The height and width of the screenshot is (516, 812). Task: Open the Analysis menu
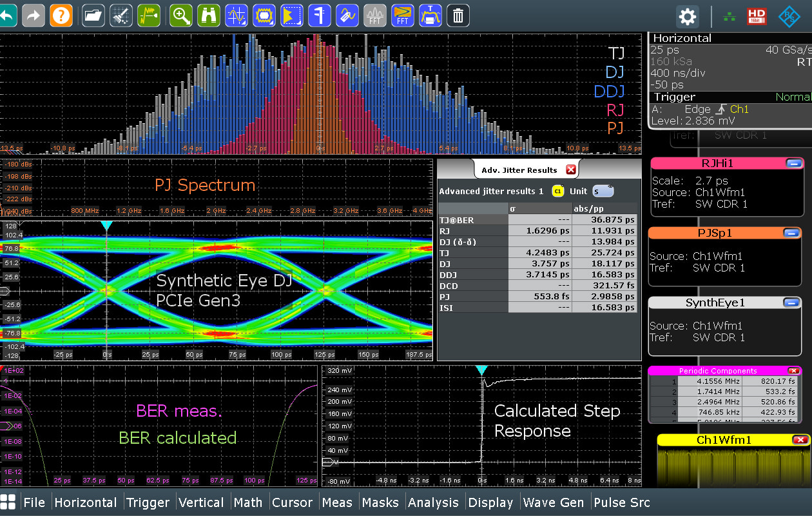click(433, 502)
